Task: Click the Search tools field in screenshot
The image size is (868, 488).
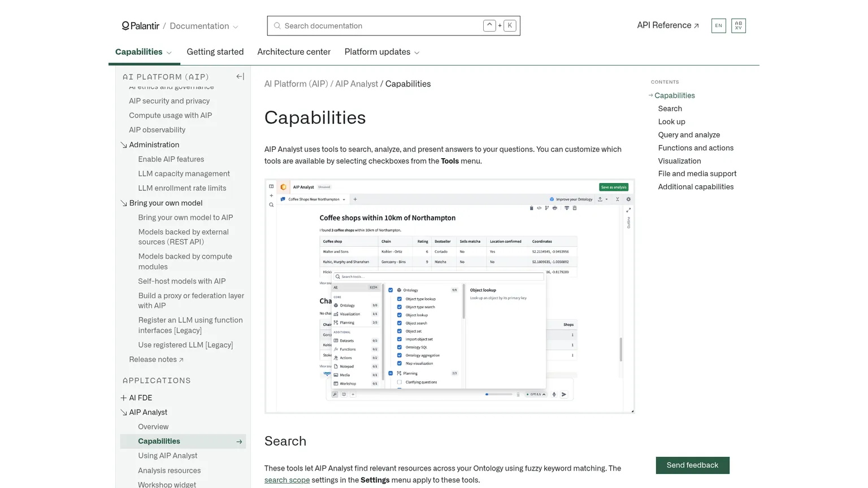Action: [x=439, y=277]
